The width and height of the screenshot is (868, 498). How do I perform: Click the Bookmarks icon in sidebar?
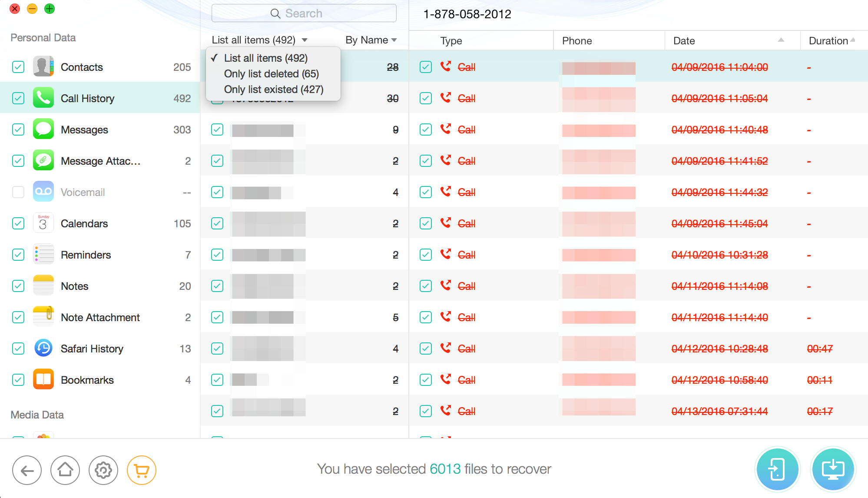[x=45, y=379]
